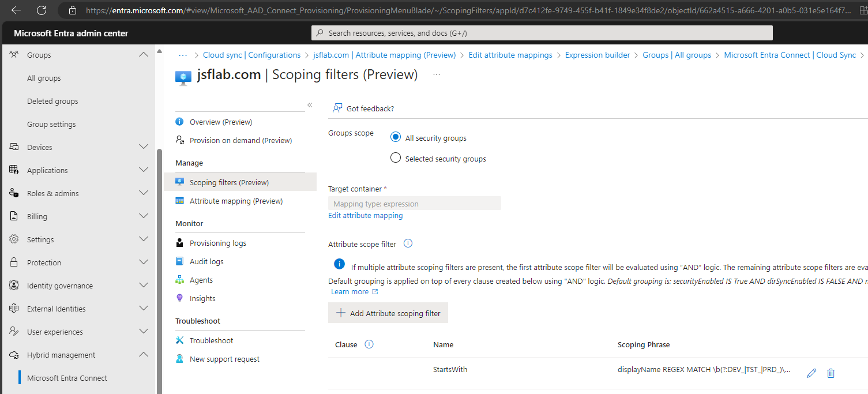Click the Clause column info icon
The height and width of the screenshot is (394, 868).
coord(369,344)
